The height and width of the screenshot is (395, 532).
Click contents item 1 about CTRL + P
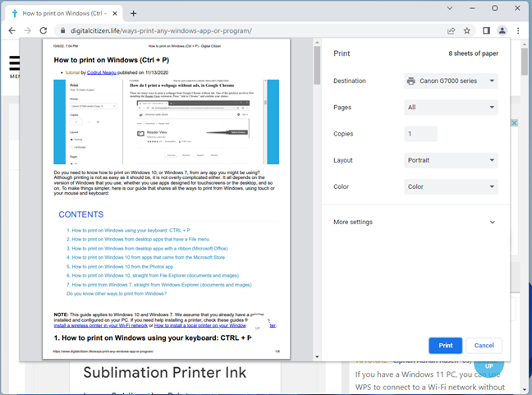pos(128,231)
